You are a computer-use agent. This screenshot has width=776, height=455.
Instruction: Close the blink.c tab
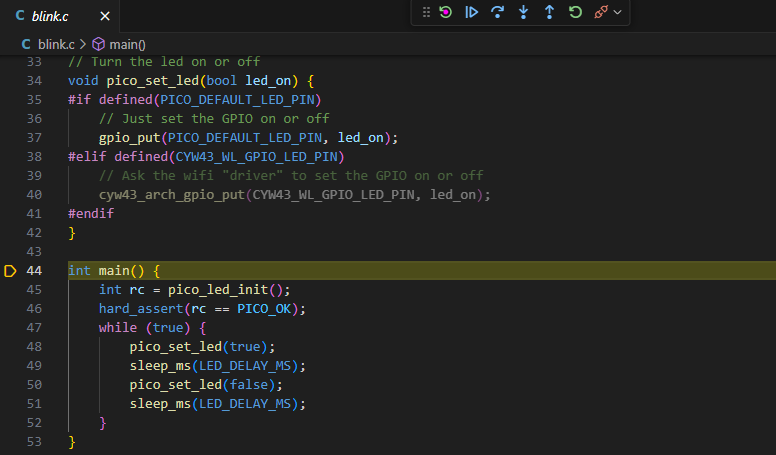tap(104, 16)
